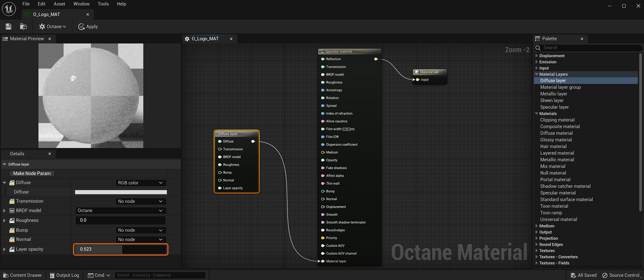Click the Layer opacity 0.523 slider

click(121, 249)
